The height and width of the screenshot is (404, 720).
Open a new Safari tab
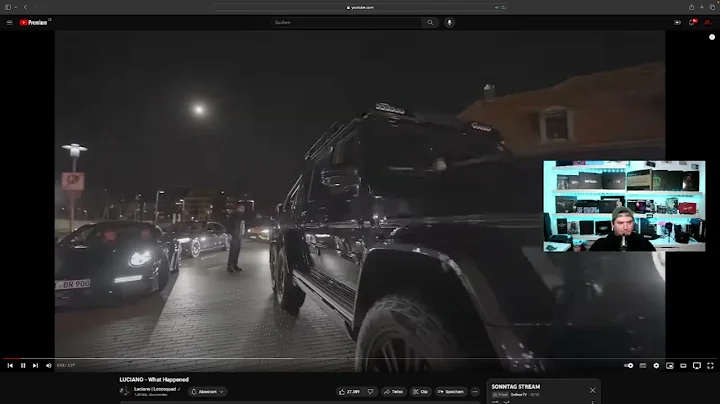[x=702, y=7]
